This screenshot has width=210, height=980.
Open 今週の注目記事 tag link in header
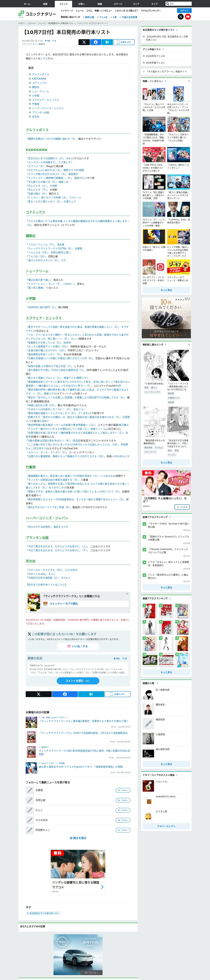128,17
